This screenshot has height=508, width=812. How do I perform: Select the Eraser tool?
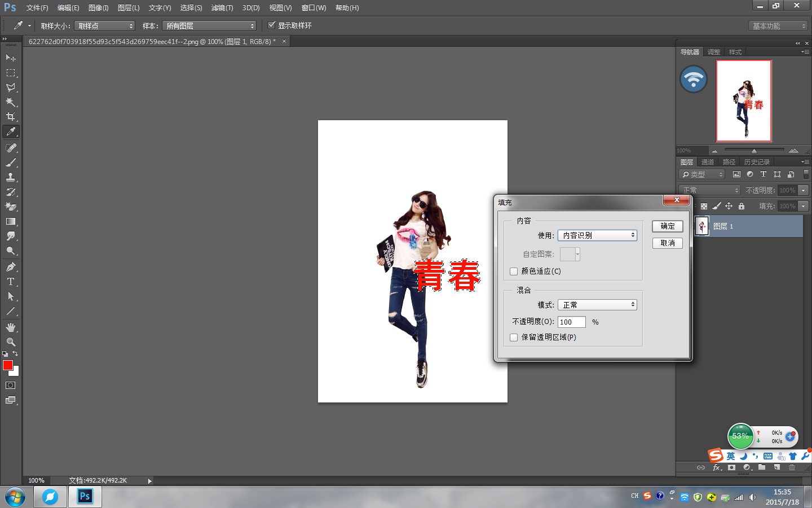point(11,207)
